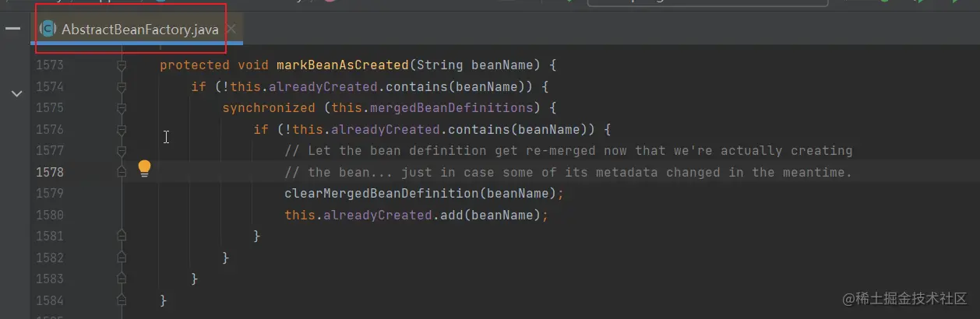Collapse the inner if fold on line 1576

coord(121,129)
